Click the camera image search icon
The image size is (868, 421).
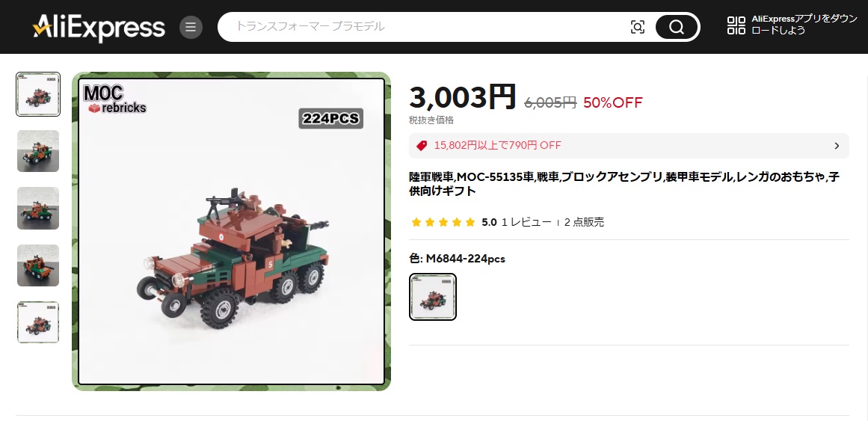(x=638, y=27)
